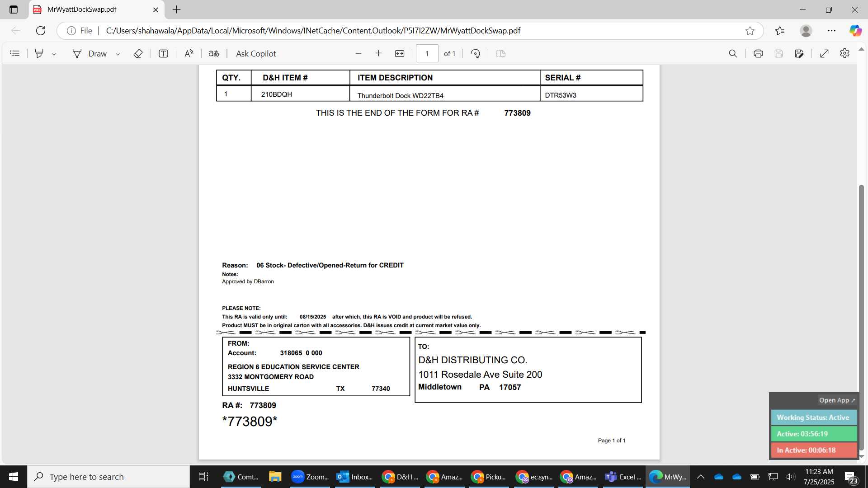
Task: Click the expiry date 08/15/2025
Action: (x=313, y=317)
